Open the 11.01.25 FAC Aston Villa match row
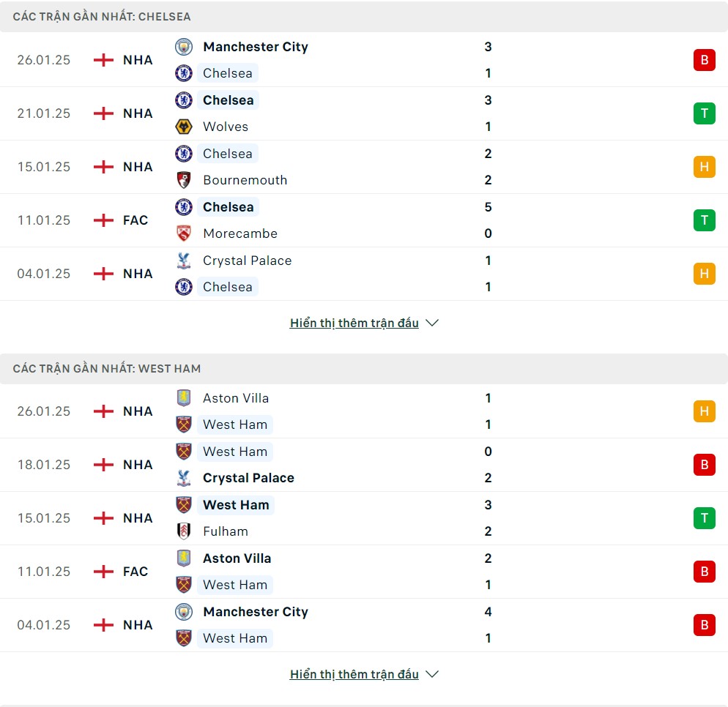The image size is (728, 707). pos(364,572)
